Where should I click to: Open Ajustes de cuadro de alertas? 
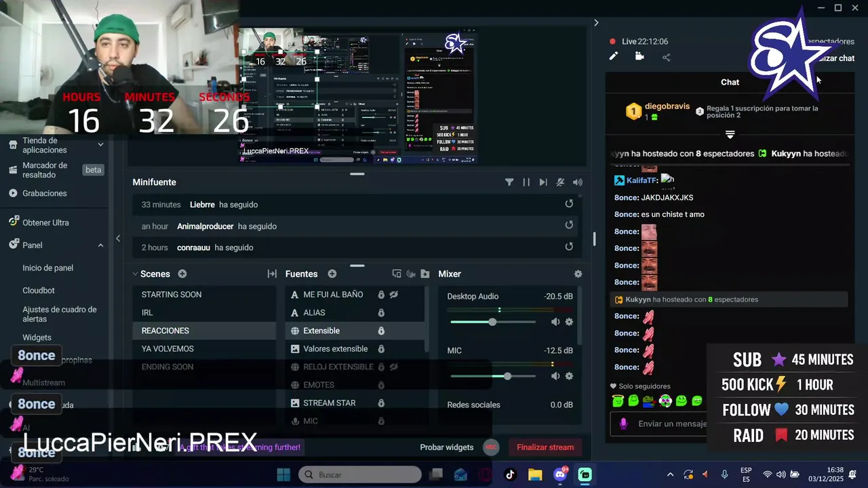coord(60,314)
